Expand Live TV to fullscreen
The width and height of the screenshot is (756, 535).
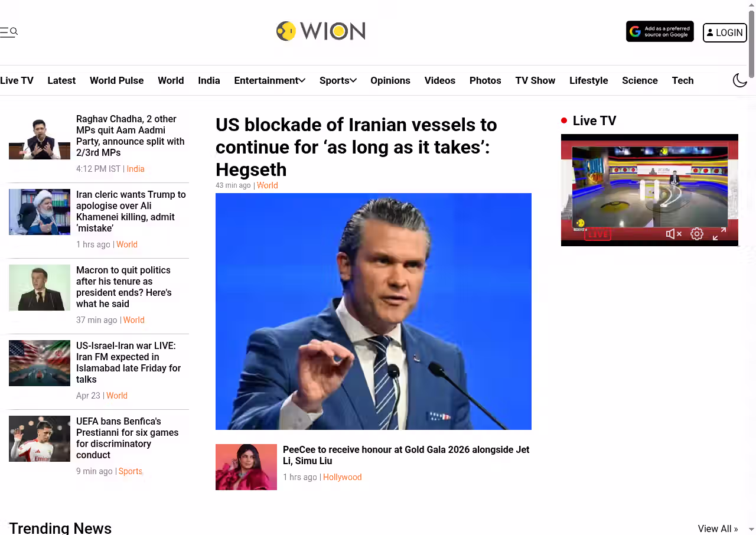pyautogui.click(x=719, y=234)
